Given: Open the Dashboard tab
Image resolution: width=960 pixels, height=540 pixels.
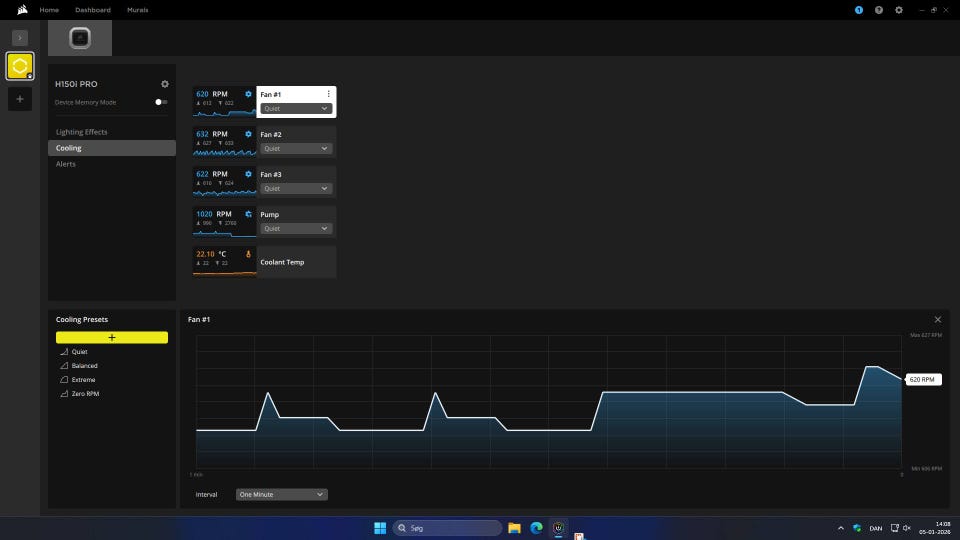Looking at the screenshot, I should click(x=93, y=10).
